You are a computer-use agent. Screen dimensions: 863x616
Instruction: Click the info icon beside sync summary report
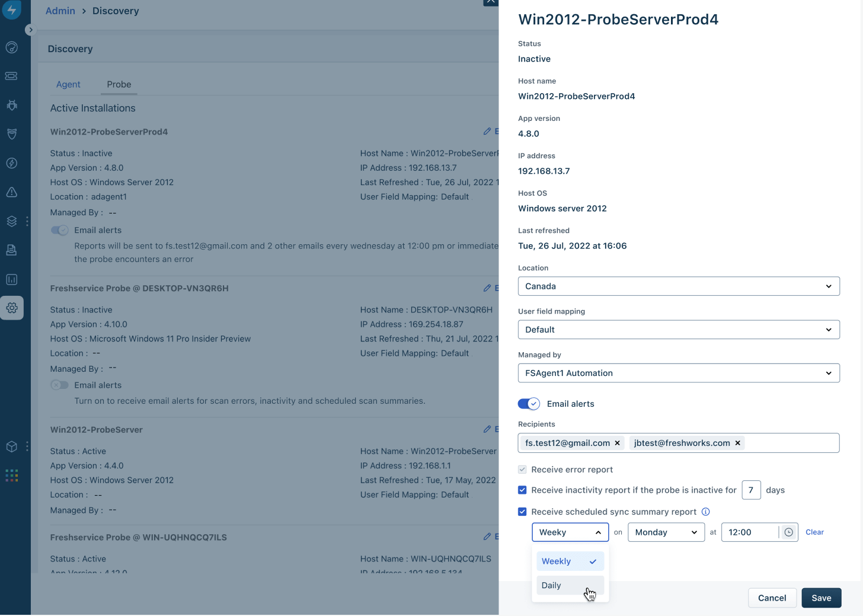706,512
